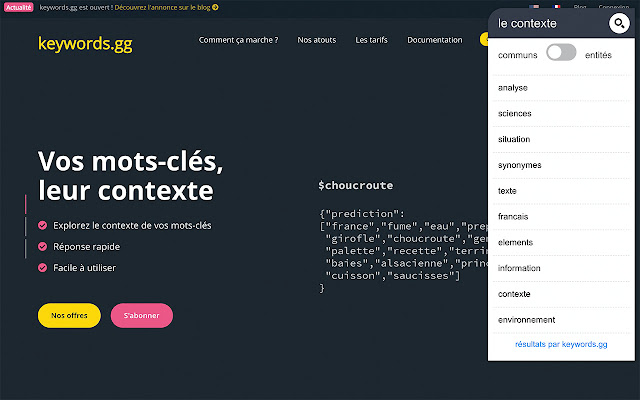This screenshot has width=640, height=400.
Task: Focus the 'le contexte' search input
Action: 549,23
